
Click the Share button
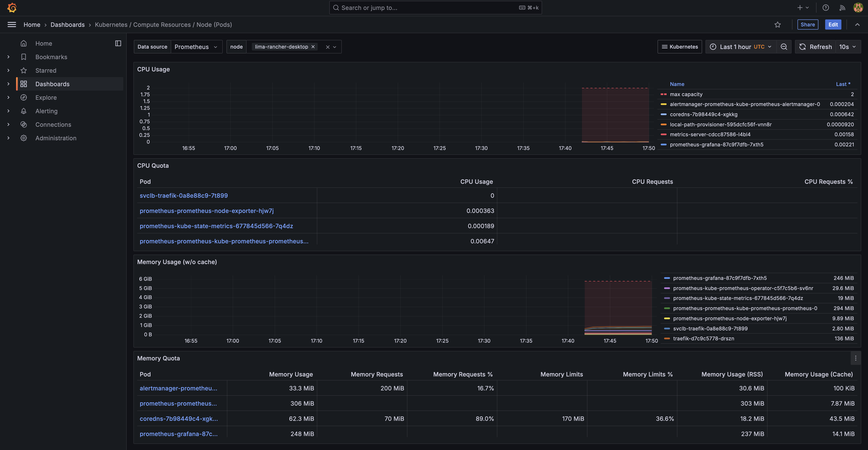tap(807, 25)
